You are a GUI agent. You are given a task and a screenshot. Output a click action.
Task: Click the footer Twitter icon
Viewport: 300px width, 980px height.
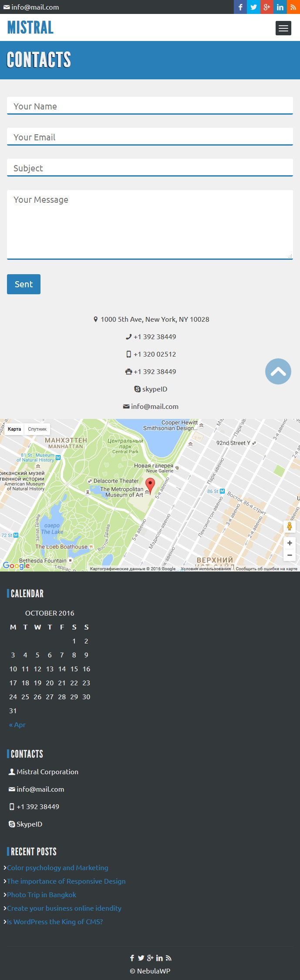[141, 958]
